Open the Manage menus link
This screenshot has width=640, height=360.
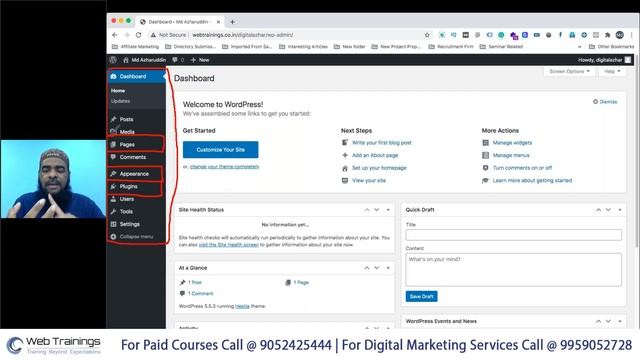511,156
